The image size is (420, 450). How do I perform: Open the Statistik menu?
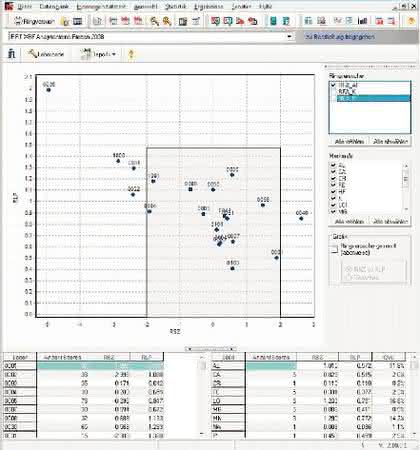coord(175,7)
